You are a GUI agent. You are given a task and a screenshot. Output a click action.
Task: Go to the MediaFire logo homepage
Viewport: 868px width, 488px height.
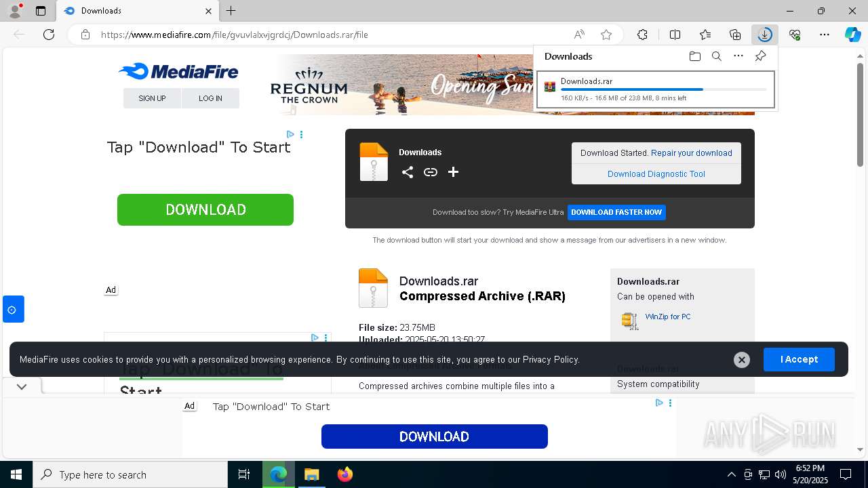(178, 71)
